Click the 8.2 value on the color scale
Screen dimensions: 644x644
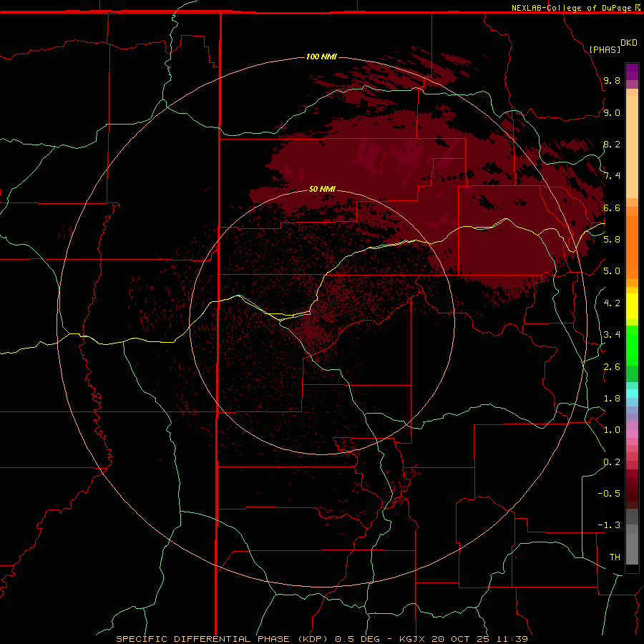[612, 144]
